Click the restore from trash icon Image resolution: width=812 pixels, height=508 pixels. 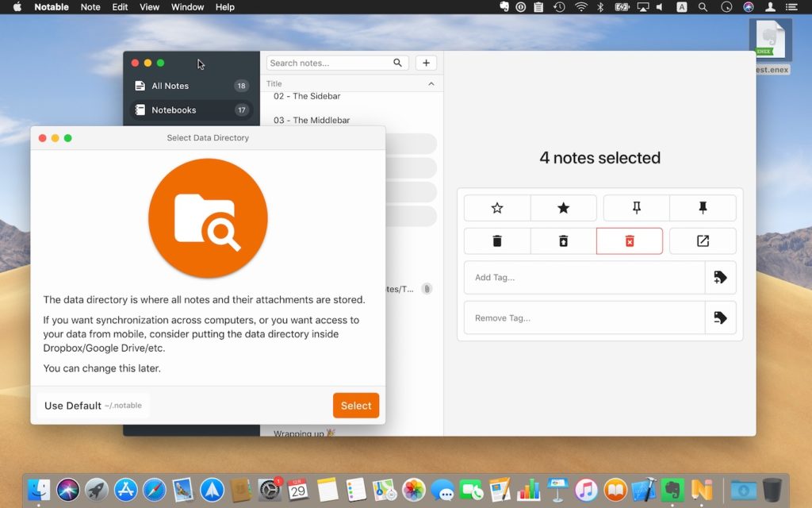click(563, 241)
